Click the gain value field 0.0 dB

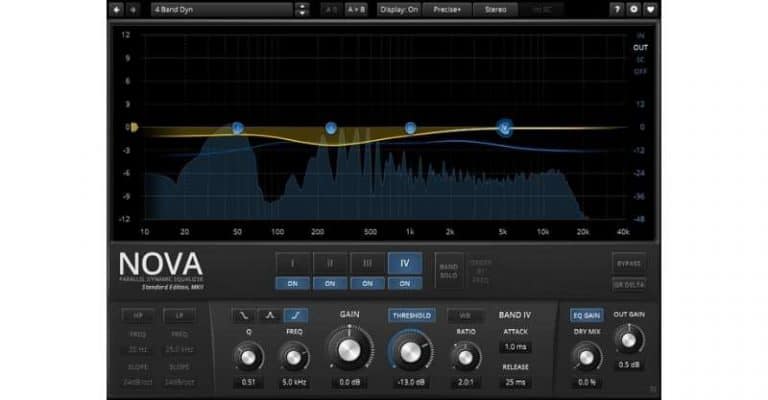coord(349,382)
